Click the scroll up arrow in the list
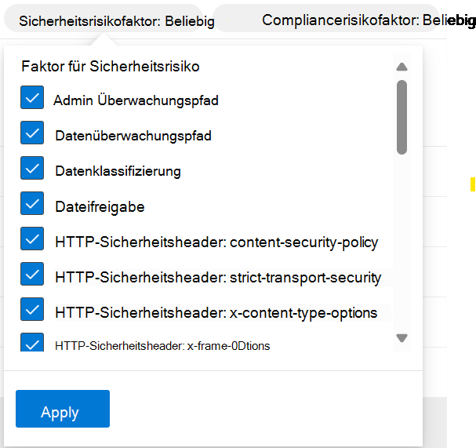Viewport: 476px width, 448px height. point(402,67)
